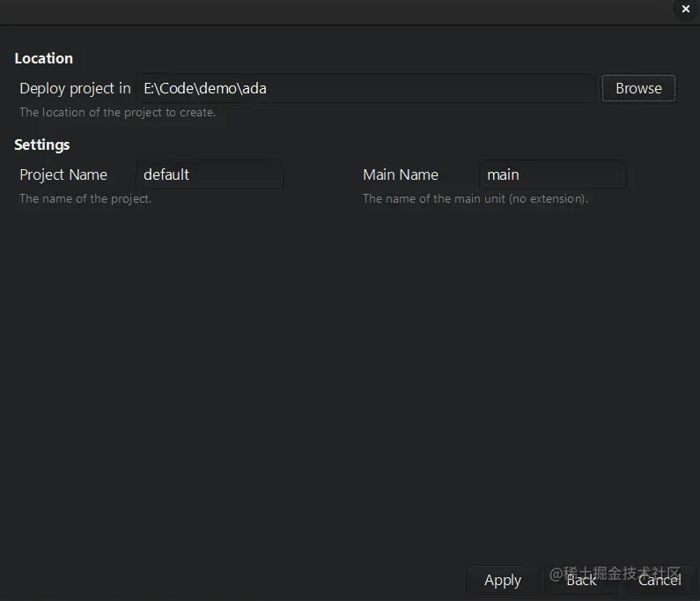Select the 'Location' section heading
Screen dimensions: 700x601
[44, 58]
